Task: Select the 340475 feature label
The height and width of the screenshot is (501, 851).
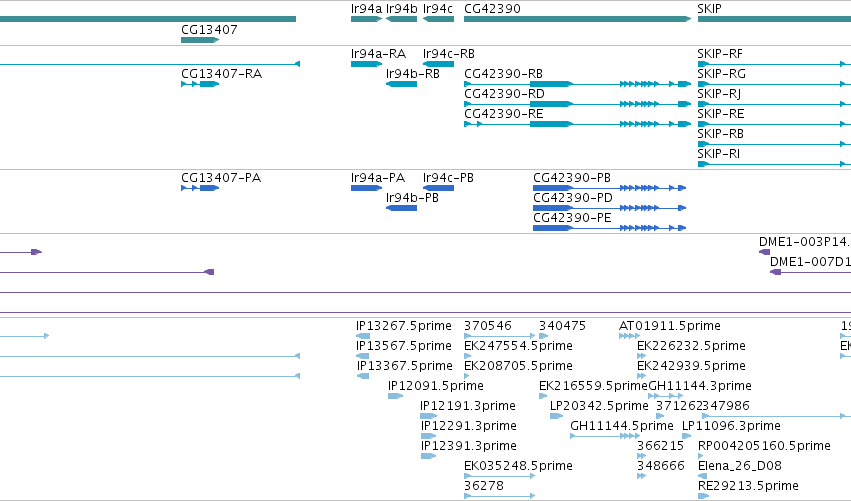Action: [x=562, y=326]
